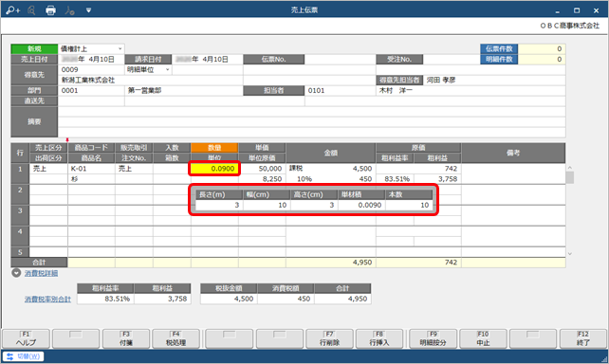Click the 本数 value field
609x364 pixels.
tap(409, 205)
